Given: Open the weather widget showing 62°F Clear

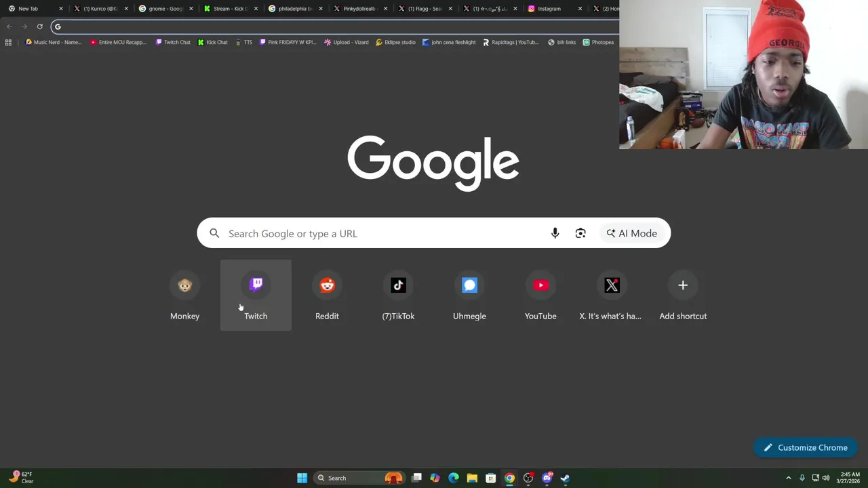Looking at the screenshot, I should pyautogui.click(x=22, y=478).
